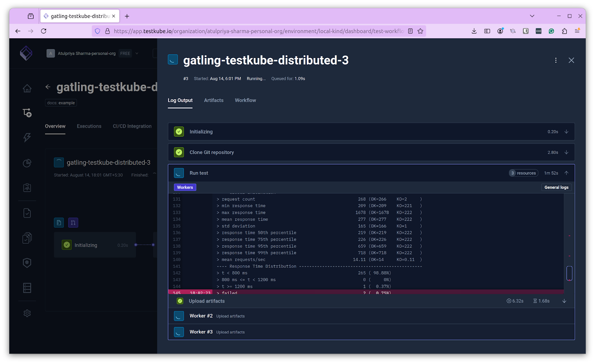Open the Overview tab
Screen dimensions: 595x364
pos(55,126)
